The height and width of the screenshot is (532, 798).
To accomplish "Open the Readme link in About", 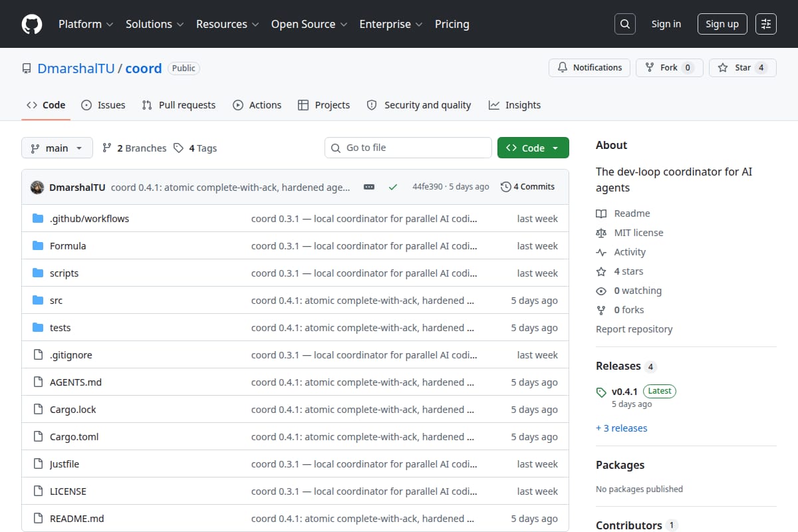I will coord(623,213).
